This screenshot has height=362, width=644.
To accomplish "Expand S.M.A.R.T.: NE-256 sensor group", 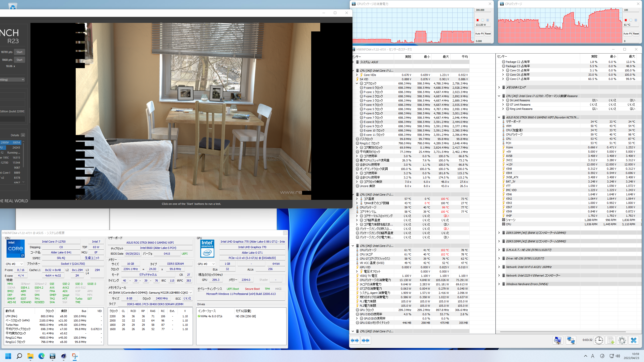I will click(499, 250).
